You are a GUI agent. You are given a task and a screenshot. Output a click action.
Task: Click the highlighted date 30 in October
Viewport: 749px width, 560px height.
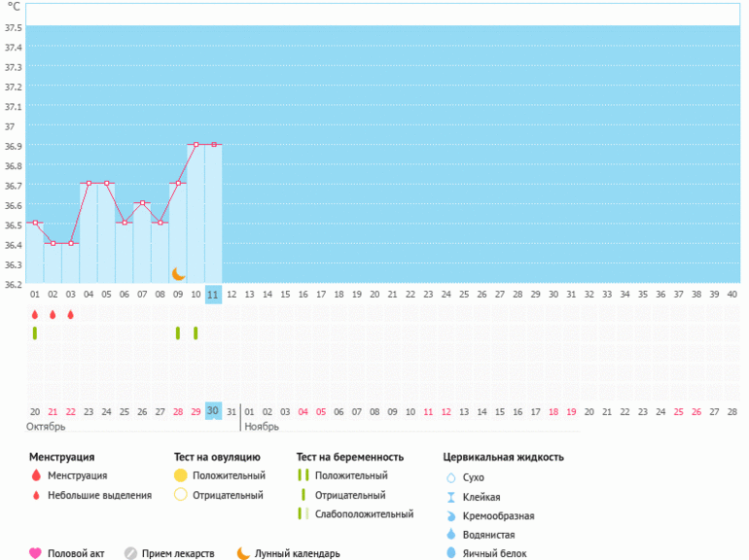click(213, 410)
